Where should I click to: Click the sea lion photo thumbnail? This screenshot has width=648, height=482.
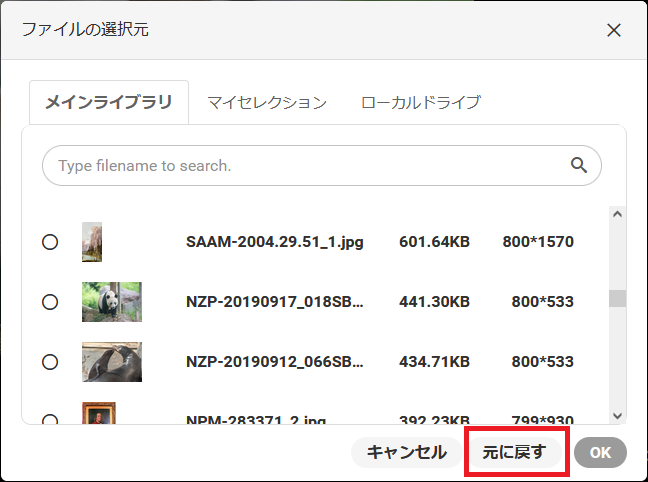tap(111, 362)
